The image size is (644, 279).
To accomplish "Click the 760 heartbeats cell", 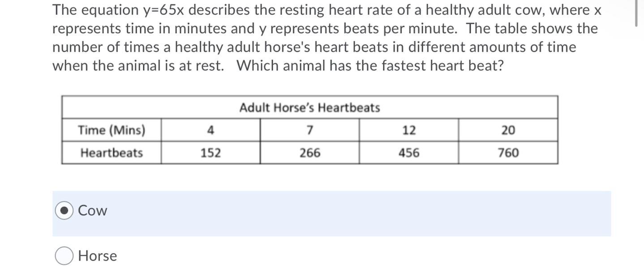I will point(508,153).
